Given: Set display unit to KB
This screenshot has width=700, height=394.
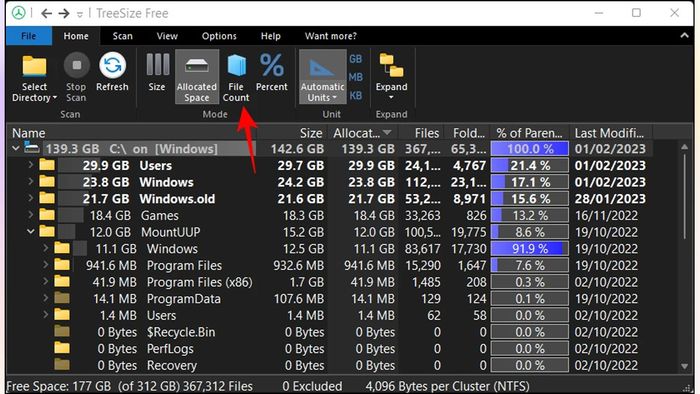Looking at the screenshot, I should pyautogui.click(x=356, y=95).
